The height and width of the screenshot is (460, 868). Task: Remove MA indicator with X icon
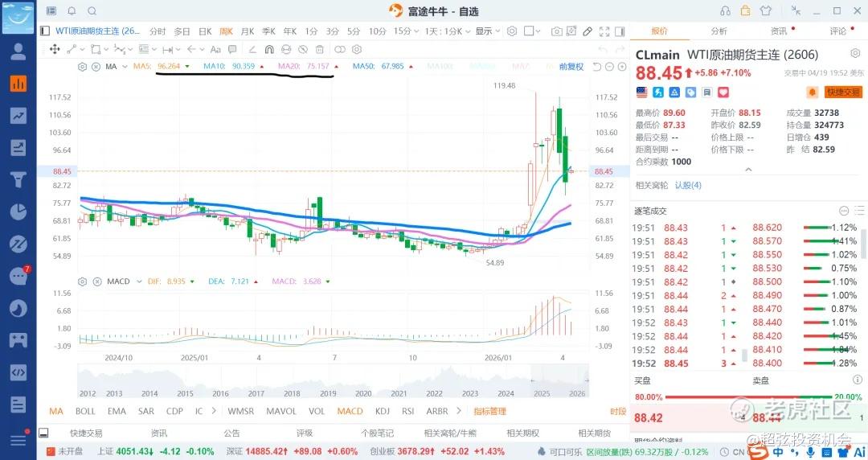(x=96, y=67)
